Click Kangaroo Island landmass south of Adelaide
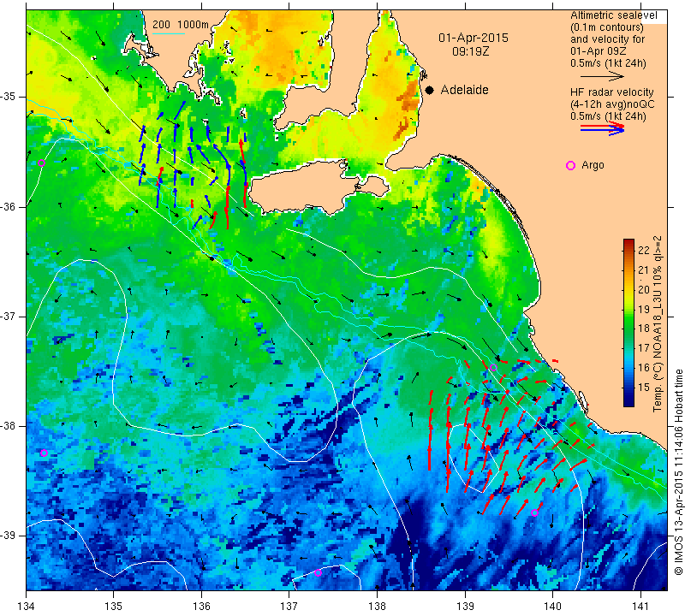Viewport: 685px width, 616px height. point(306,187)
